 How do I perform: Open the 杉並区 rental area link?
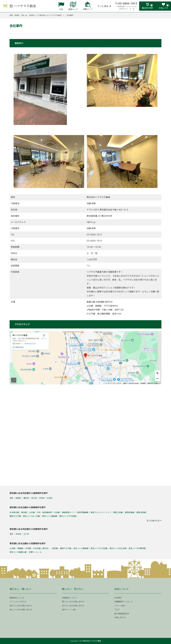pyautogui.click(x=50, y=498)
